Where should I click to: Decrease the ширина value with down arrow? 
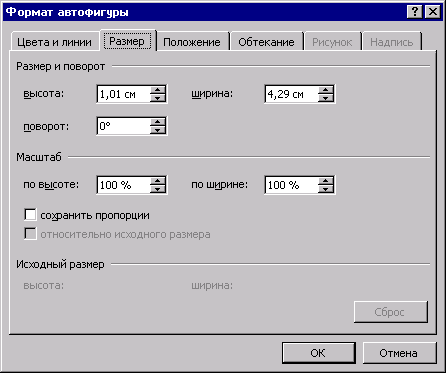(x=326, y=98)
